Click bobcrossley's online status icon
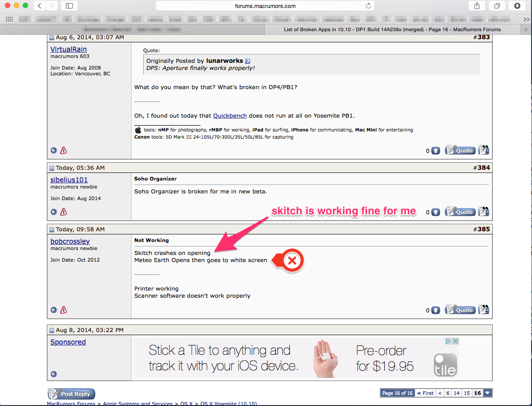532x406 pixels. pos(54,310)
